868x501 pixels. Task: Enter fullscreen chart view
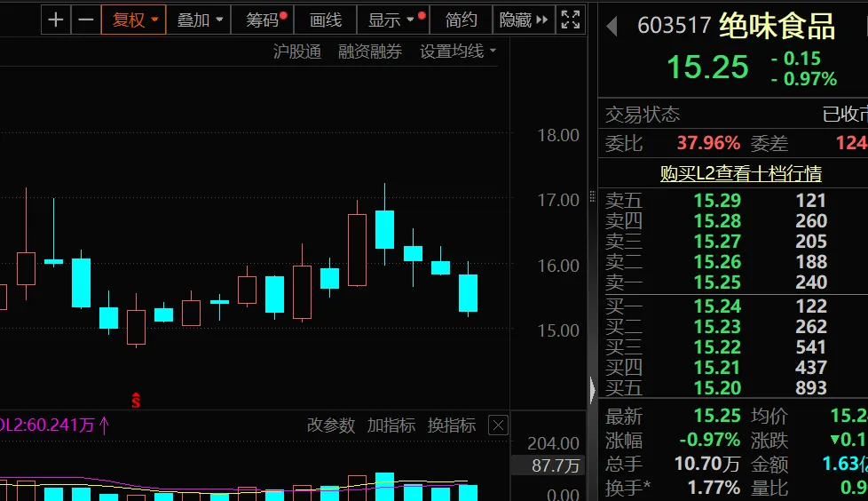571,20
